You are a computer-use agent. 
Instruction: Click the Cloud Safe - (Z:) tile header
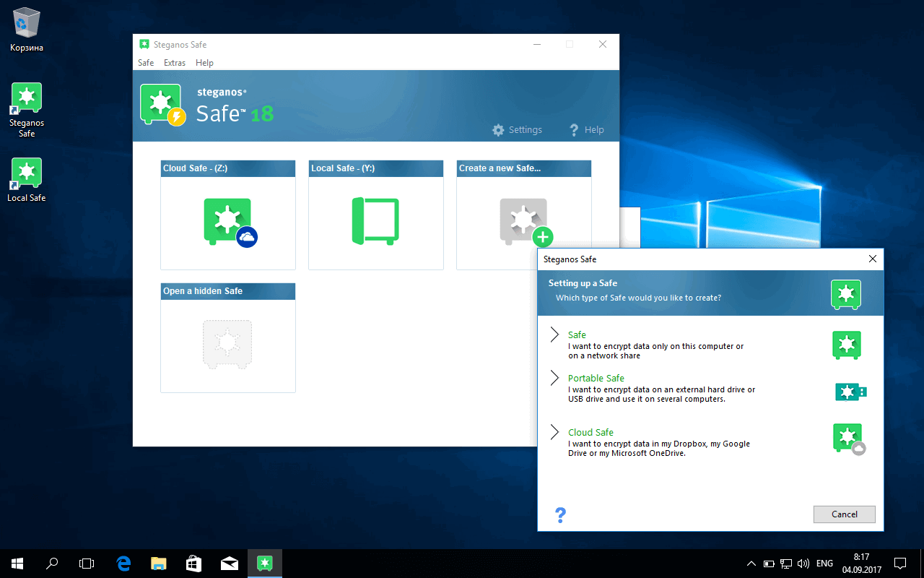point(228,168)
